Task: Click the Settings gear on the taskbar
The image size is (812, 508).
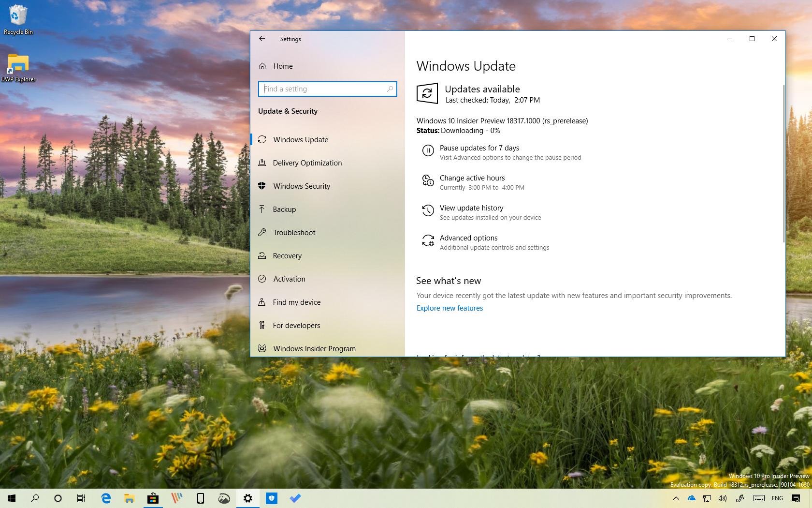Action: (x=247, y=498)
